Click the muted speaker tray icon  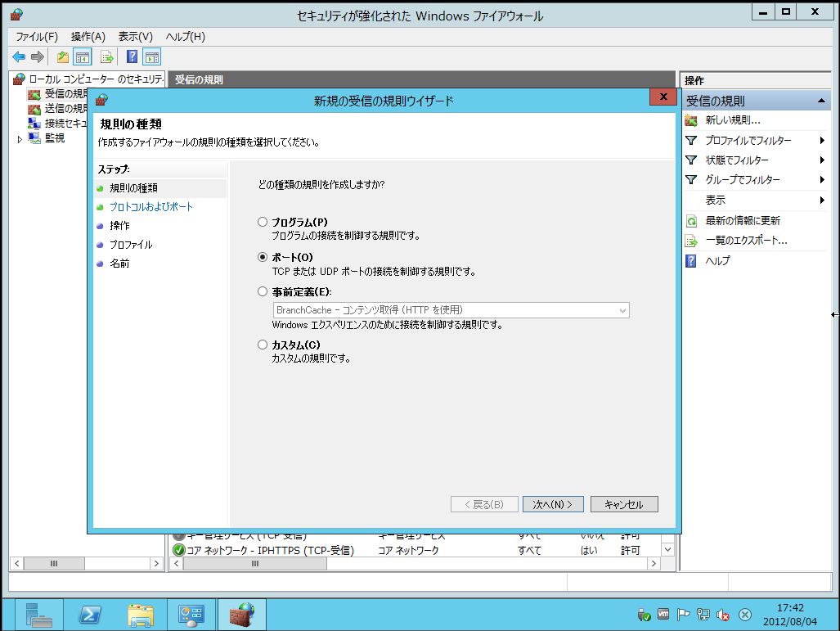pyautogui.click(x=723, y=615)
